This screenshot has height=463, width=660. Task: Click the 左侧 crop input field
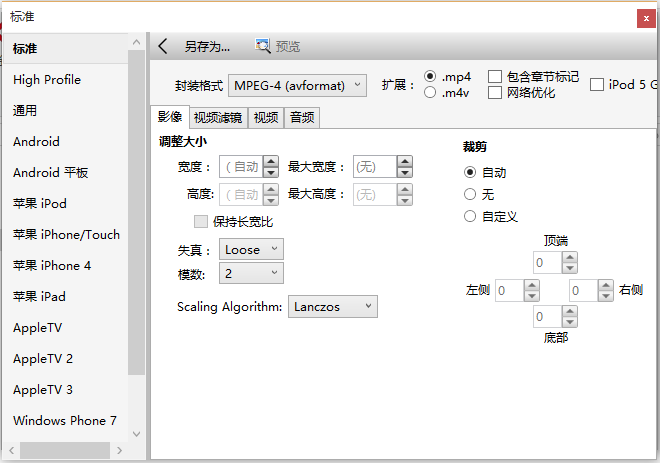click(510, 290)
